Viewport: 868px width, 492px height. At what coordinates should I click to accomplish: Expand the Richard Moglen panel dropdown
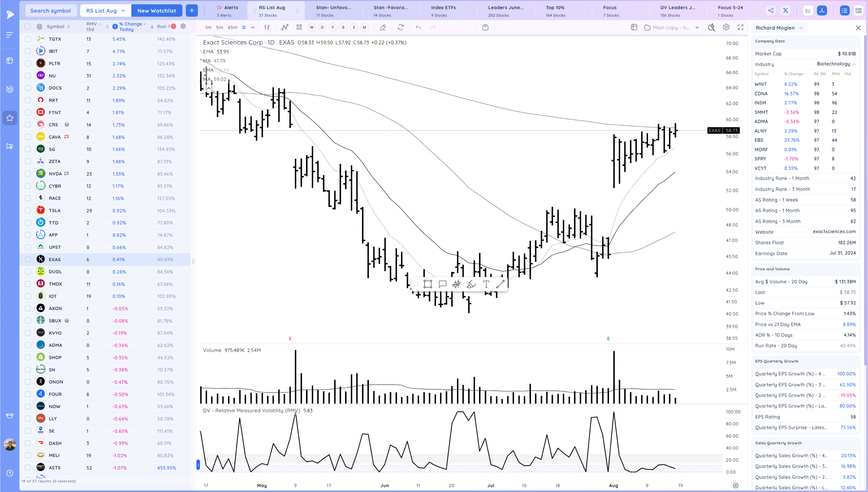pyautogui.click(x=779, y=28)
